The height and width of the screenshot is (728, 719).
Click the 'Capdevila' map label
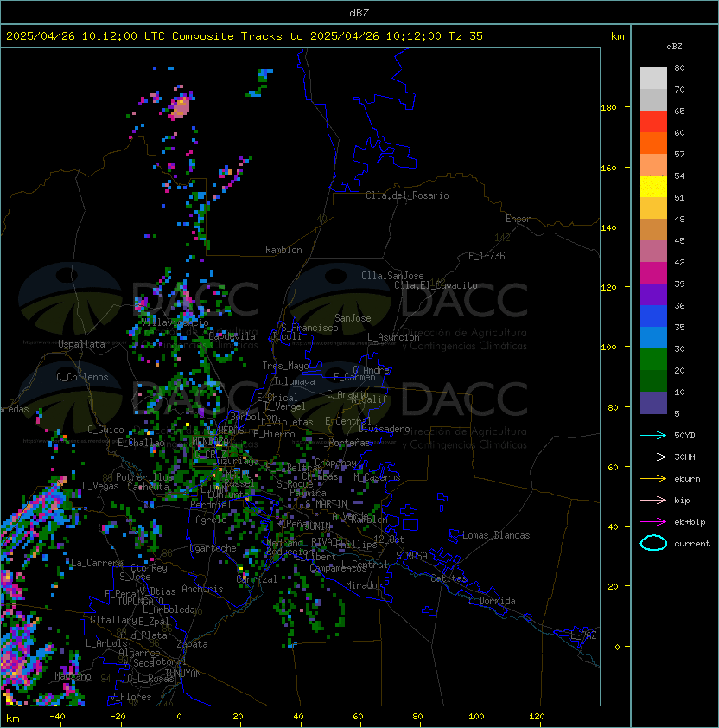point(232,336)
